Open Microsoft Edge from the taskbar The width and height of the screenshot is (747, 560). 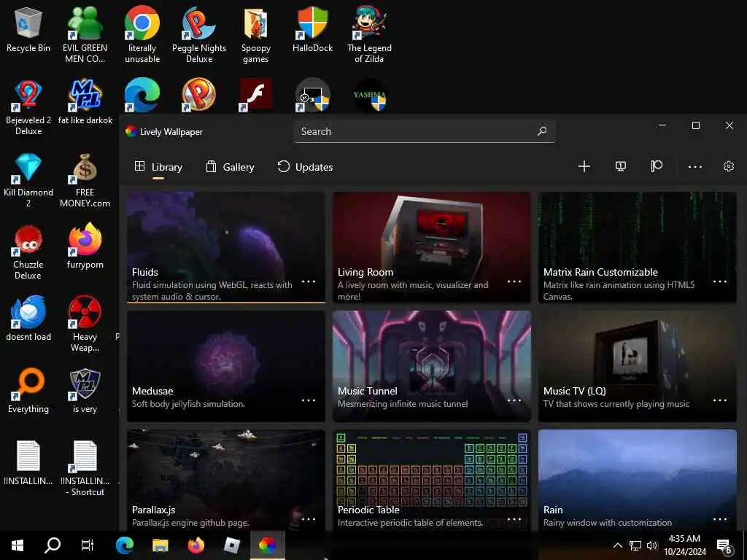[124, 545]
